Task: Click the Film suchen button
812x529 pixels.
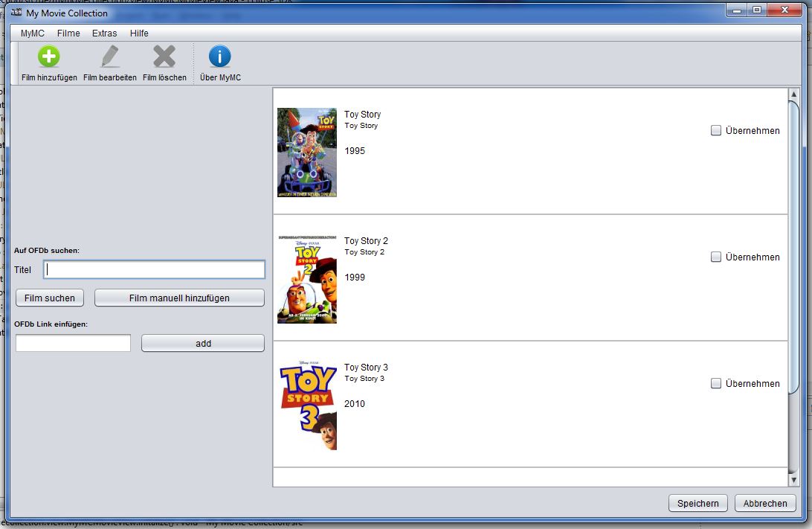Action: coord(50,298)
